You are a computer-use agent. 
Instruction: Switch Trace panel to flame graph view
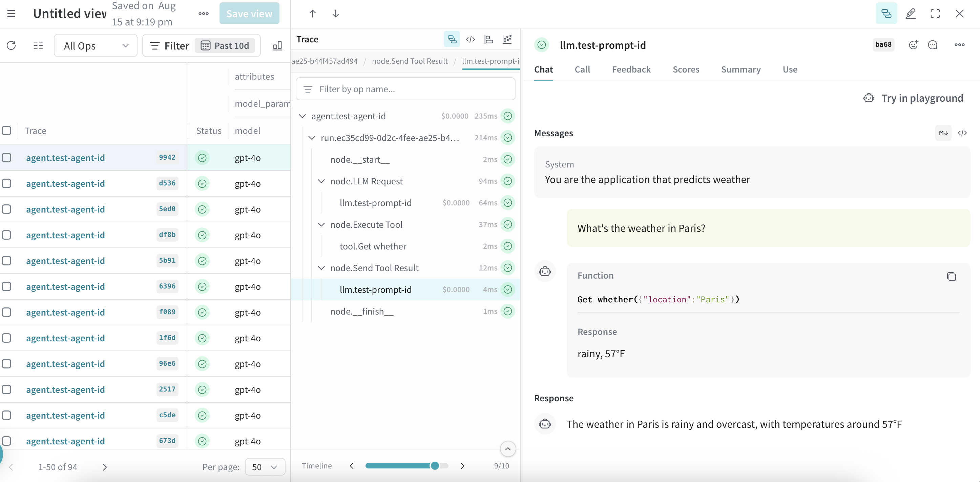click(488, 39)
